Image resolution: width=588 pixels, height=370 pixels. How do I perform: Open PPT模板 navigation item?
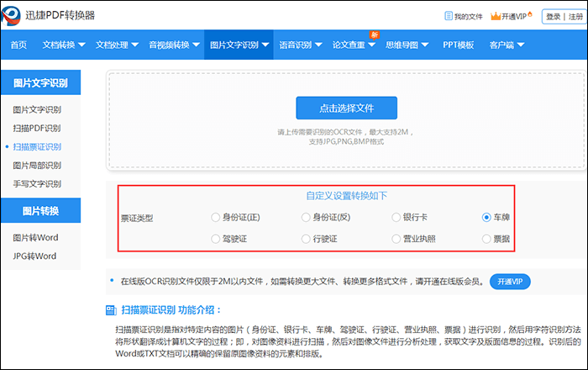pos(459,45)
